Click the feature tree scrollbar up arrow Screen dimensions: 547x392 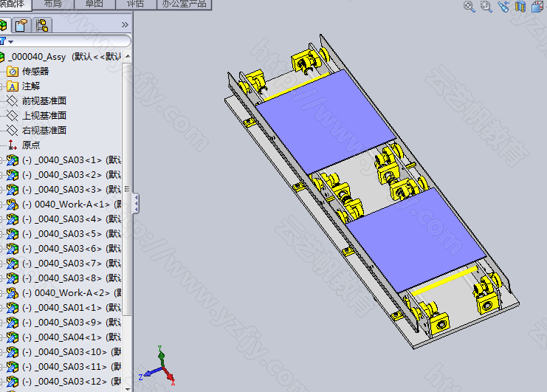click(127, 56)
